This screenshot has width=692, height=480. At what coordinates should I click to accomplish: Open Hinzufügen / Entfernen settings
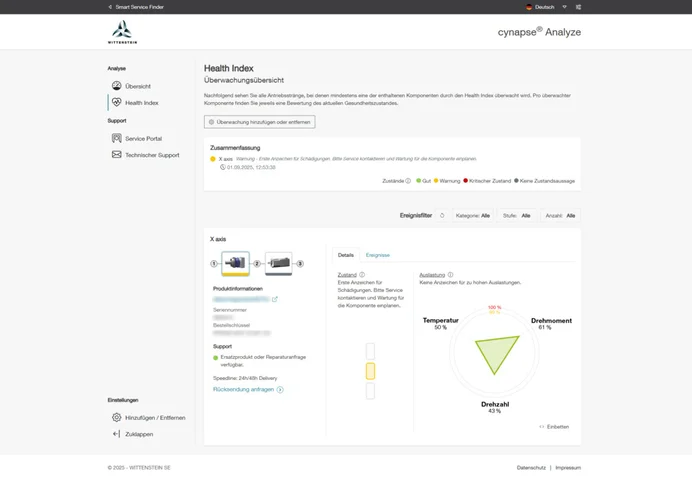pos(155,418)
